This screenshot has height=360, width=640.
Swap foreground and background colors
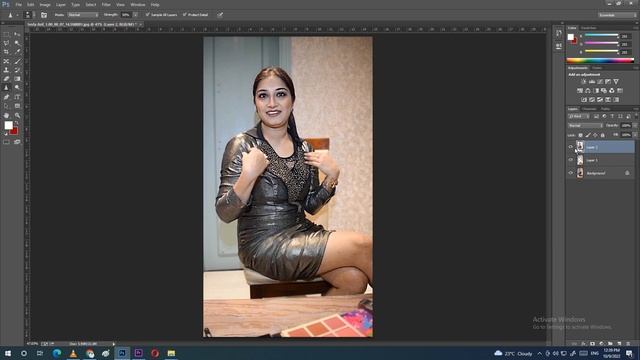tap(16, 123)
